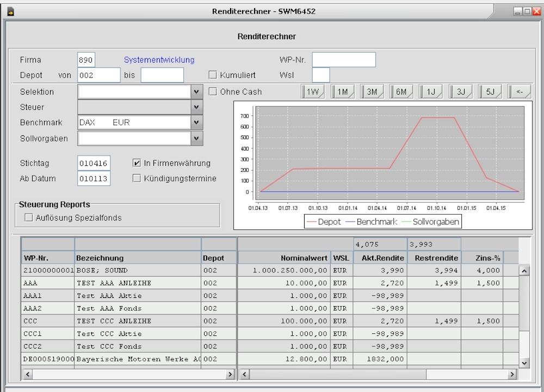Open the Sollvorgaben dropdown
544x392 pixels.
pyautogui.click(x=197, y=139)
